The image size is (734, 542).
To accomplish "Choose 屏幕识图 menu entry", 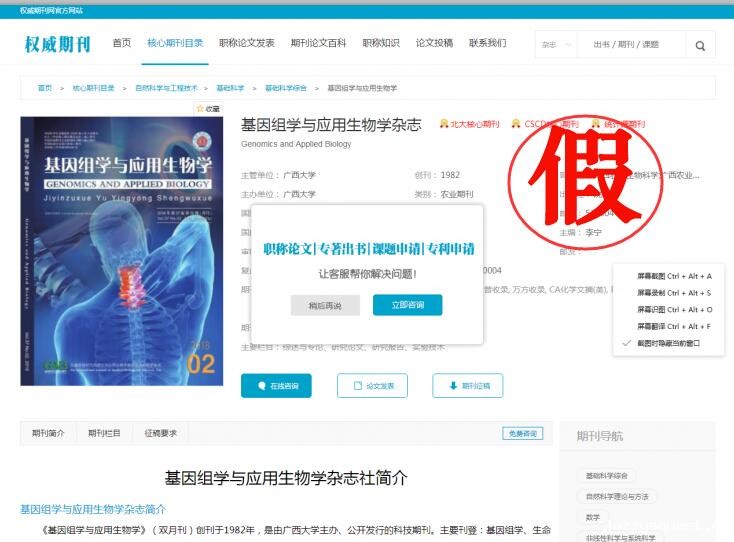I will click(x=674, y=310).
